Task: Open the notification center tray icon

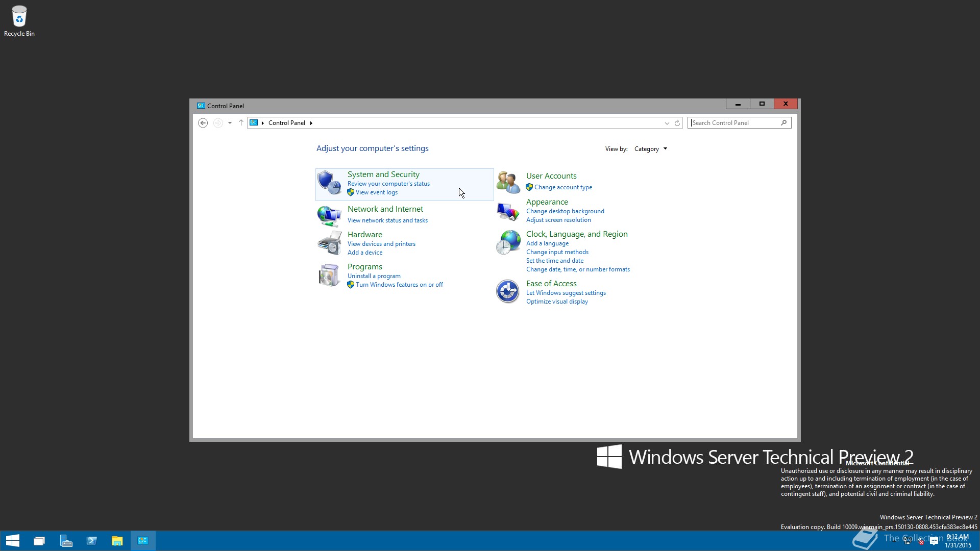Action: [x=934, y=542]
